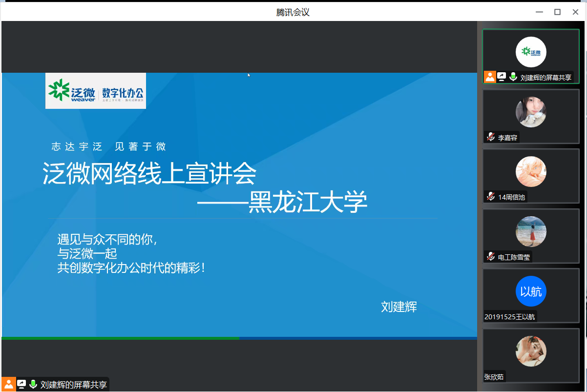Close the 腾讯会议 window

click(576, 12)
